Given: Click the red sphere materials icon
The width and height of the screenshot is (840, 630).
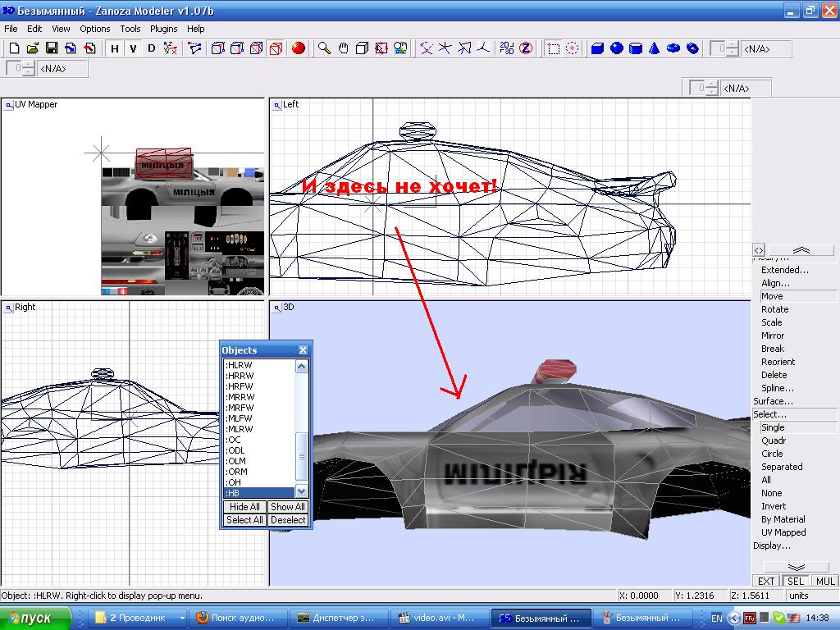Looking at the screenshot, I should [299, 48].
